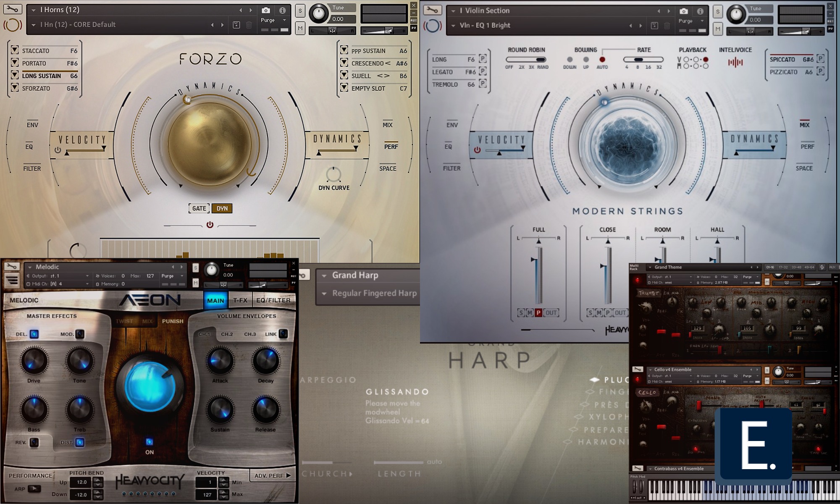Expand Forzo Horns (12) instrument dropdown

(34, 10)
